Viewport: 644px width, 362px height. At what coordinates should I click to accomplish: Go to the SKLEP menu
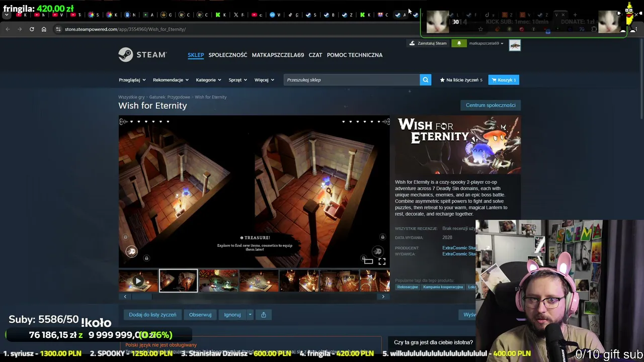pyautogui.click(x=196, y=55)
